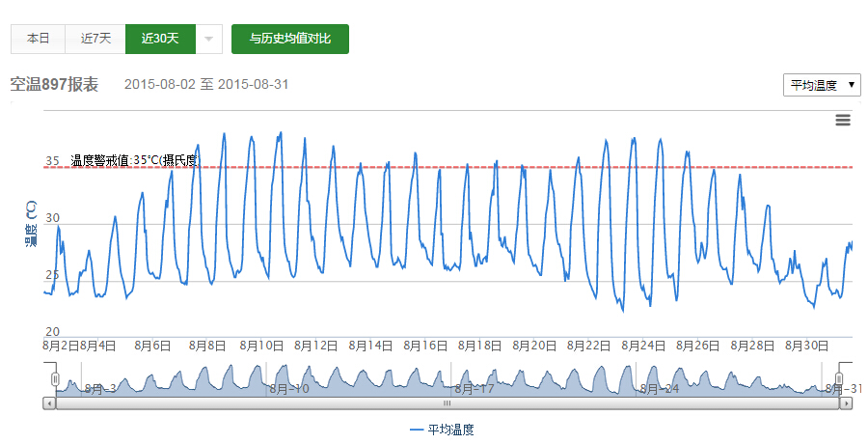
Task: Click the navigator at the 8月-10 marker
Action: pyautogui.click(x=289, y=388)
